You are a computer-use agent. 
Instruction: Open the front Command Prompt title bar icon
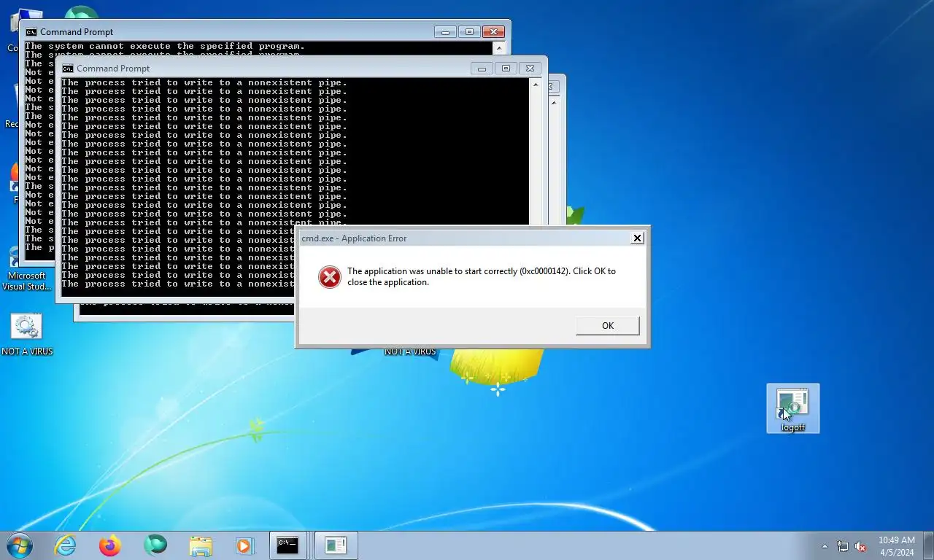[68, 69]
